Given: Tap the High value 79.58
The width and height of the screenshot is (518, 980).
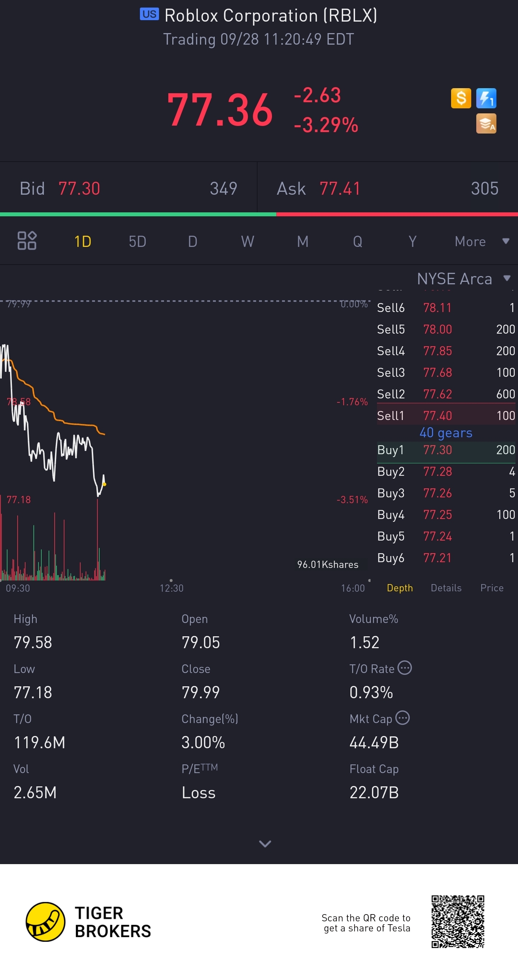Looking at the screenshot, I should point(33,642).
